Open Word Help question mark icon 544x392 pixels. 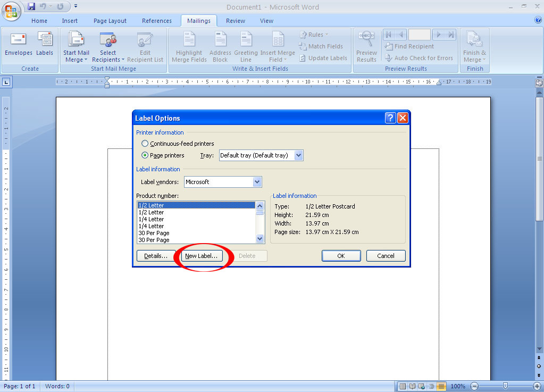click(538, 20)
